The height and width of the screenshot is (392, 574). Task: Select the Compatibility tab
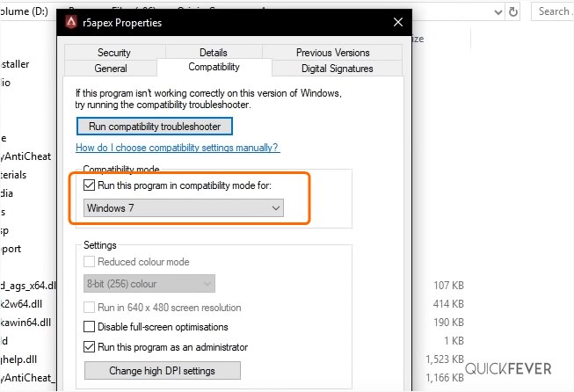214,67
